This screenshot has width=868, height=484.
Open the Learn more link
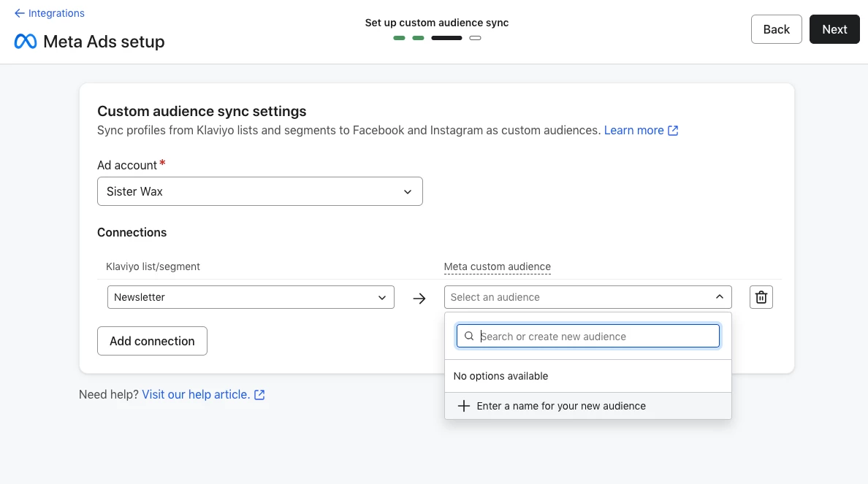[x=633, y=131]
